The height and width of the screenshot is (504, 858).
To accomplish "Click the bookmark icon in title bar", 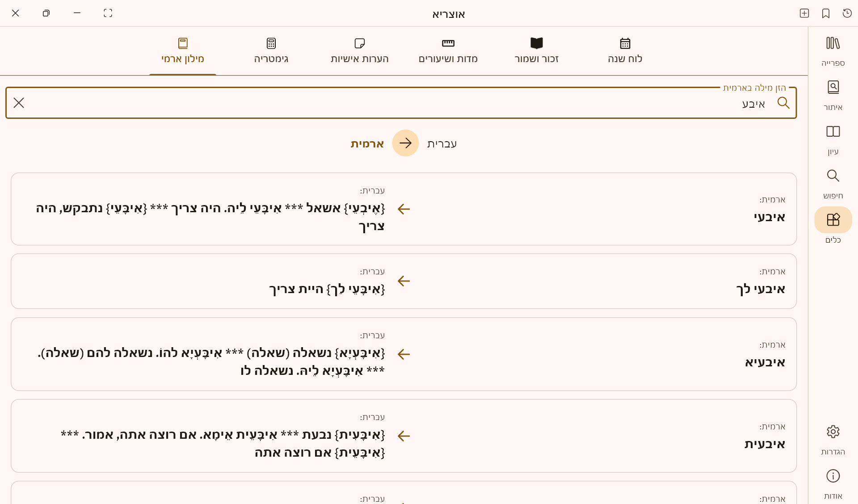I will pos(825,13).
